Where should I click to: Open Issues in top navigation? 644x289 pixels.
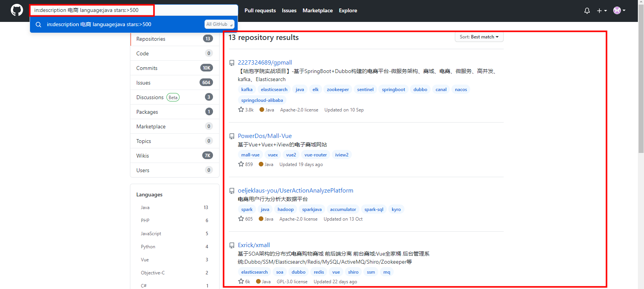pos(289,11)
